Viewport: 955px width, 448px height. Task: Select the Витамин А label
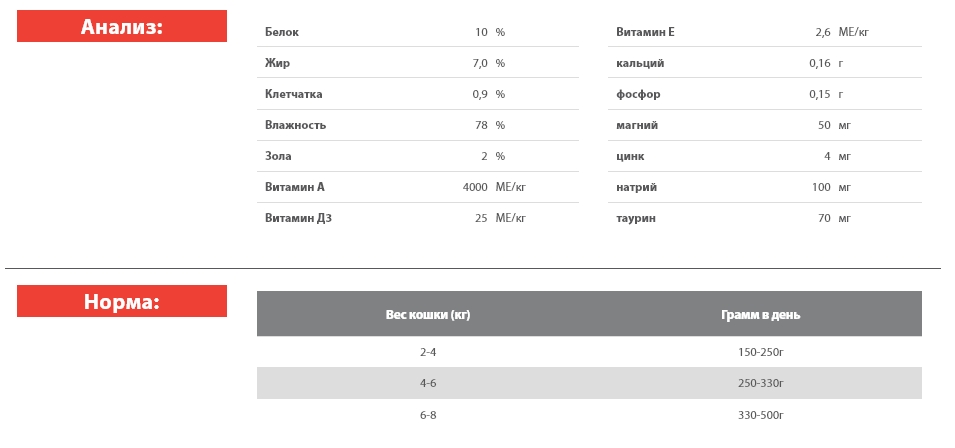tap(294, 187)
